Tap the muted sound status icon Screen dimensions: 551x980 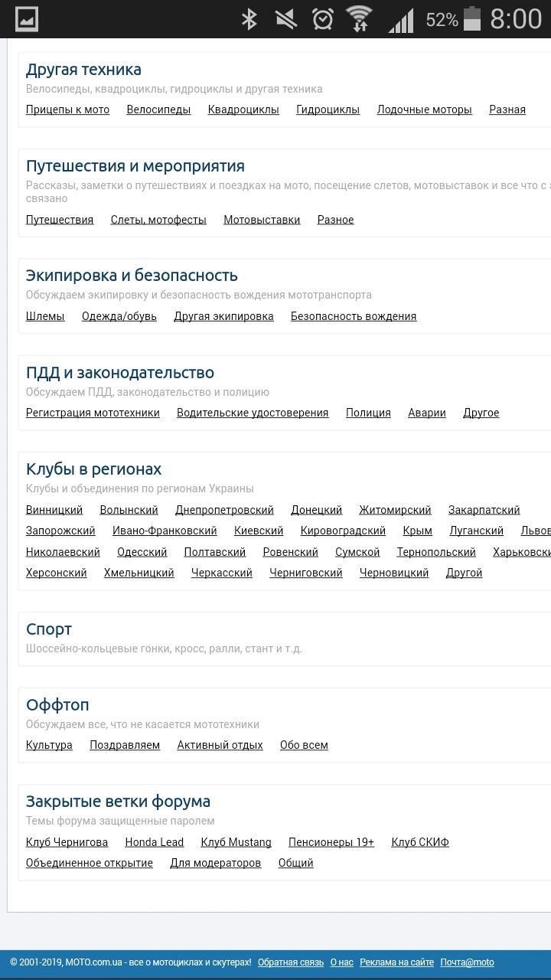tap(286, 19)
